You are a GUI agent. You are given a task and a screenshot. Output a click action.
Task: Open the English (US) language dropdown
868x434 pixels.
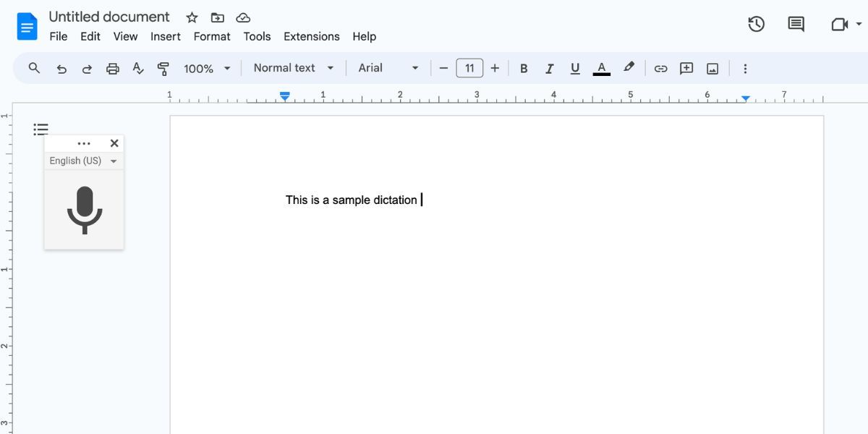(x=83, y=161)
